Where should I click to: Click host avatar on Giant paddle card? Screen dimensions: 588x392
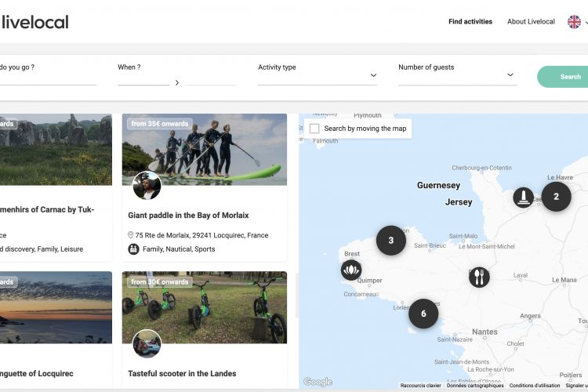pos(147,186)
